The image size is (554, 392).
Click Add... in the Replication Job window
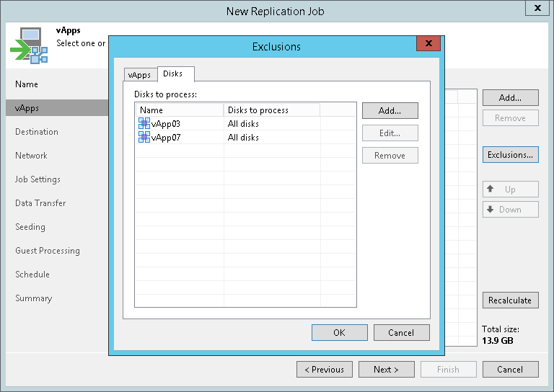point(511,97)
